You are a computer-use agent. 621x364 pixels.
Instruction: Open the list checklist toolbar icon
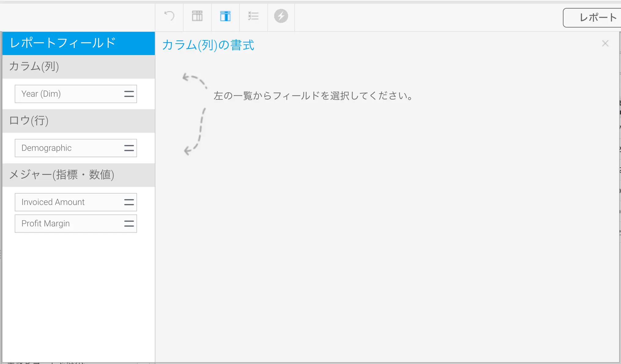pyautogui.click(x=253, y=16)
